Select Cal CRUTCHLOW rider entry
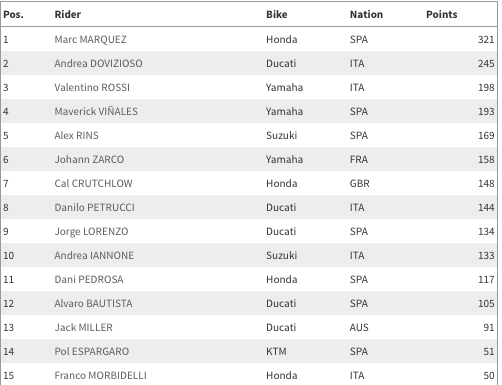 93,183
